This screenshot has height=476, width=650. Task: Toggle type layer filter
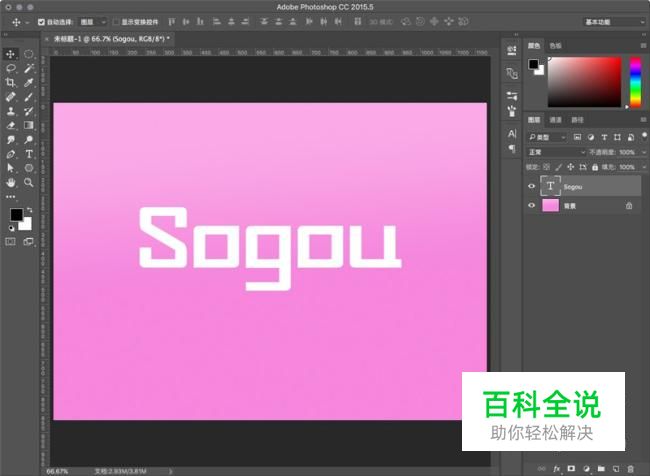(604, 137)
